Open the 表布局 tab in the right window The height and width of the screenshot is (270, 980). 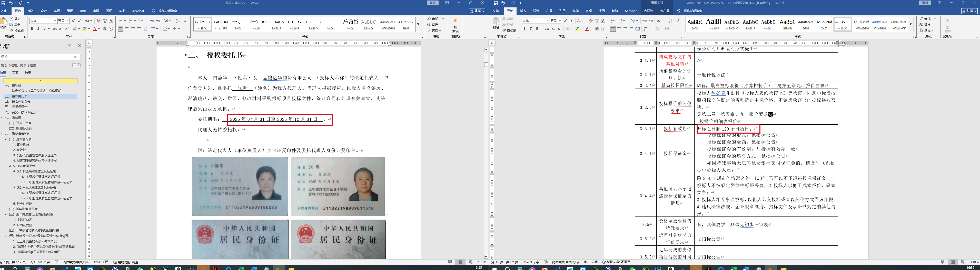(665, 11)
